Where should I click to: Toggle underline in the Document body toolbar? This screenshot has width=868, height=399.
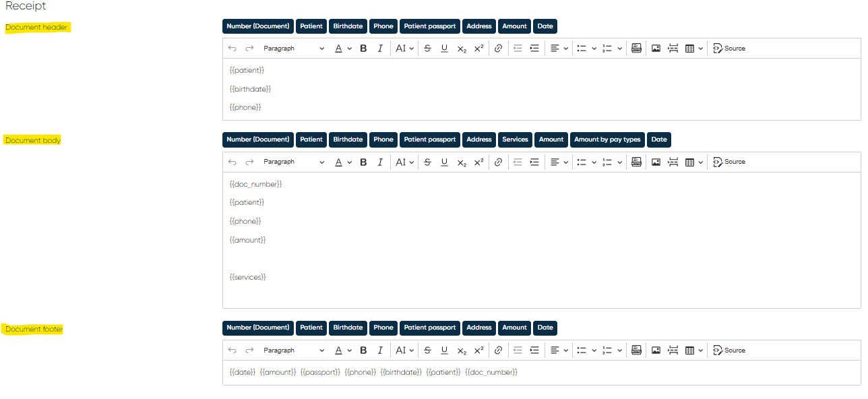click(444, 162)
